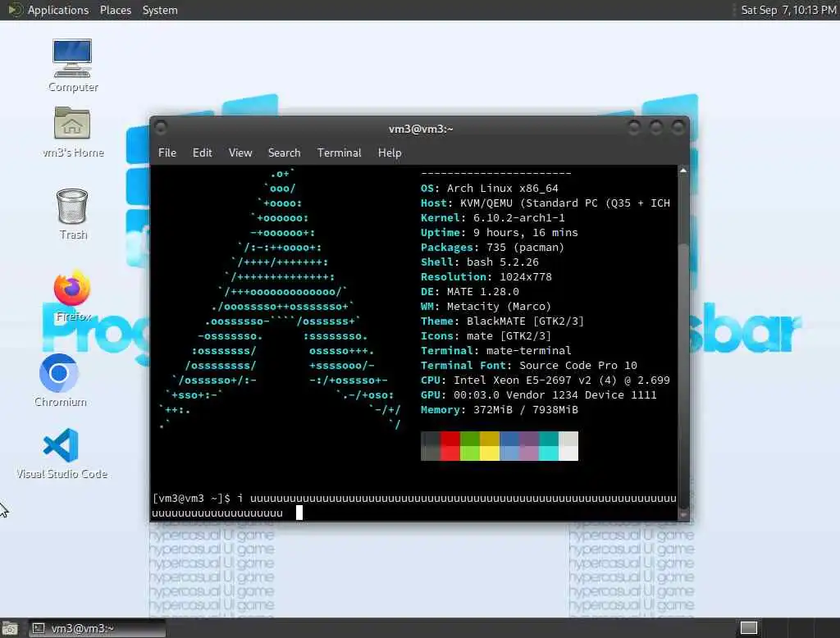The width and height of the screenshot is (840, 638).
Task: Click the Applications menu logo icon
Action: tap(15, 10)
